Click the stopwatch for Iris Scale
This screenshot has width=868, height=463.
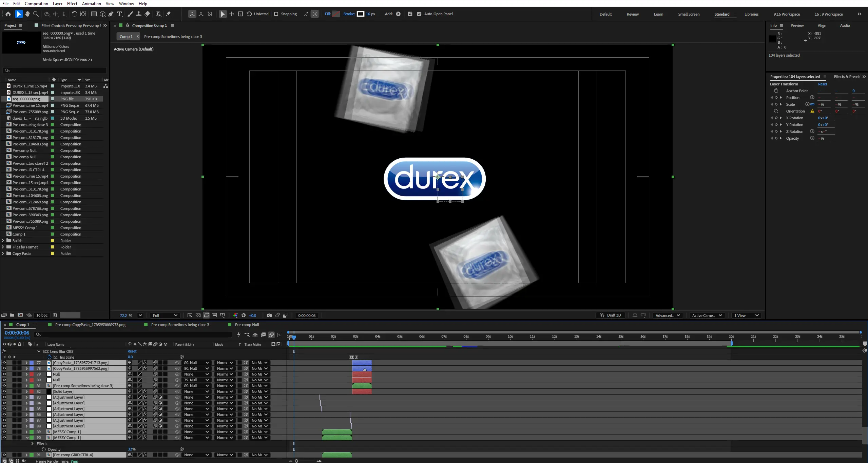point(50,357)
